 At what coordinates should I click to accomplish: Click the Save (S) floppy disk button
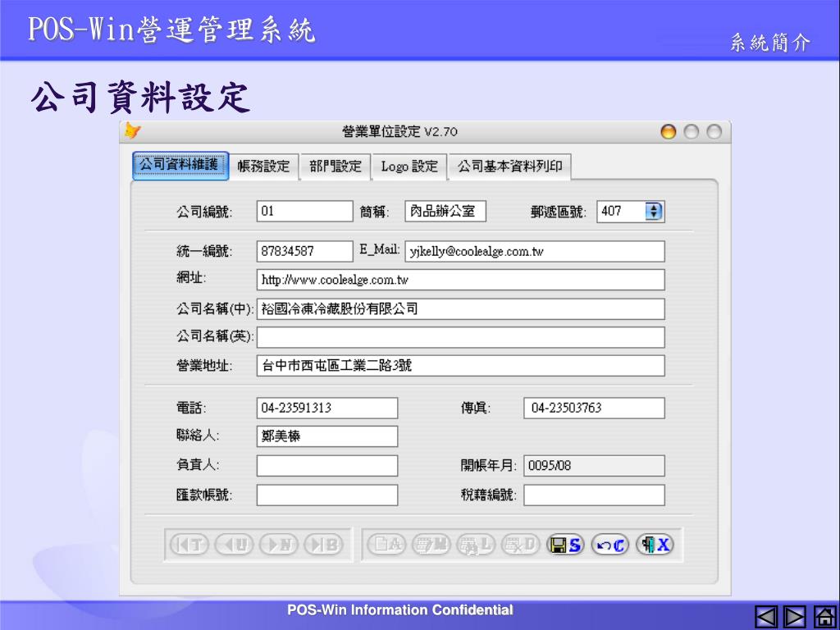click(x=565, y=545)
